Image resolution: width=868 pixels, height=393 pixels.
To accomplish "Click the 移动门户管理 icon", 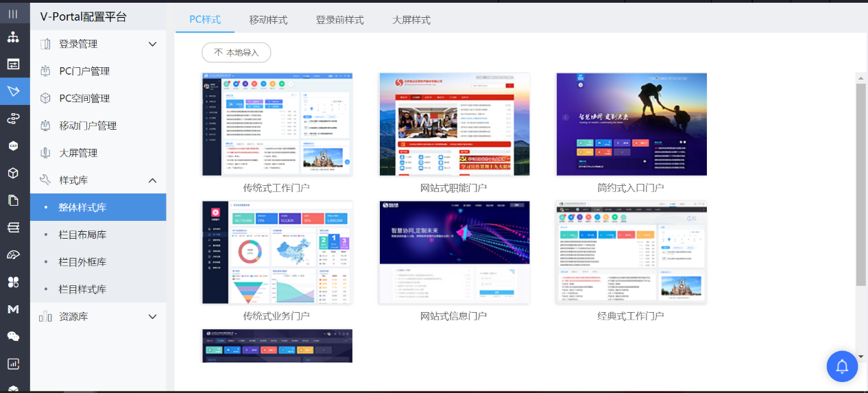I will click(x=46, y=126).
